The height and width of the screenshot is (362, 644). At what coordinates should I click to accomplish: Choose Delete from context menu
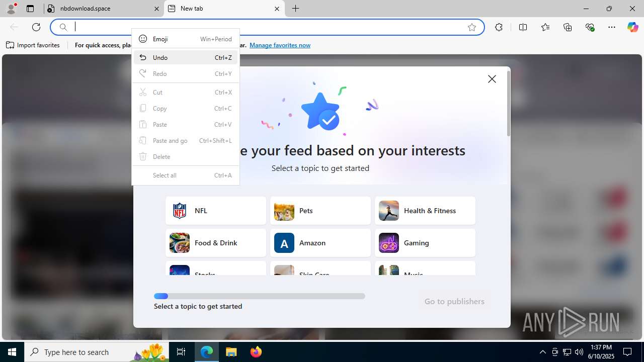(x=186, y=156)
